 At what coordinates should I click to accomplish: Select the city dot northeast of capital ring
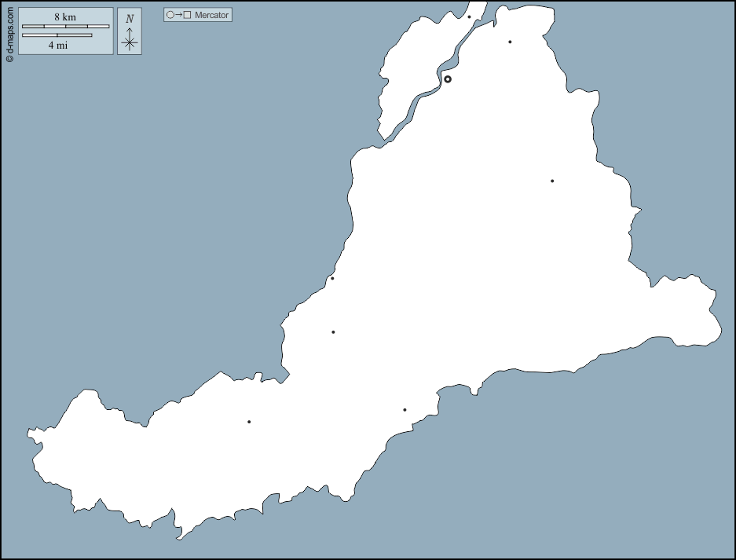pos(510,42)
